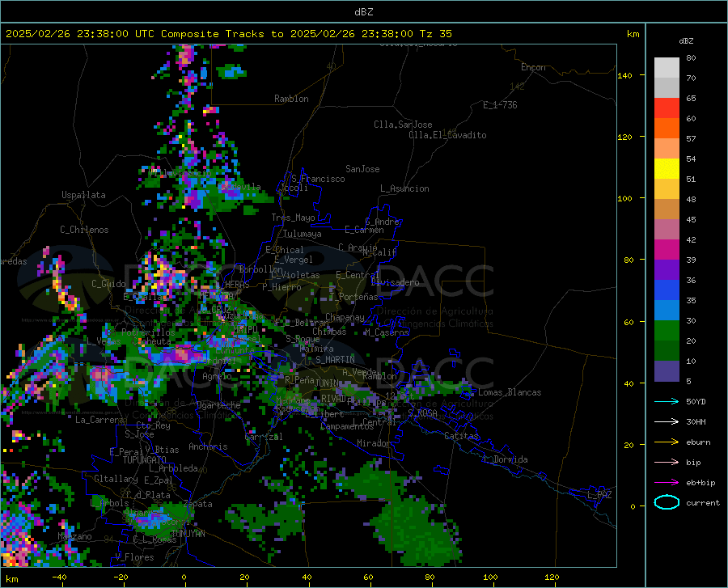Click the JUNIN label
Image resolution: width=728 pixels, height=588 pixels.
[x=327, y=383]
